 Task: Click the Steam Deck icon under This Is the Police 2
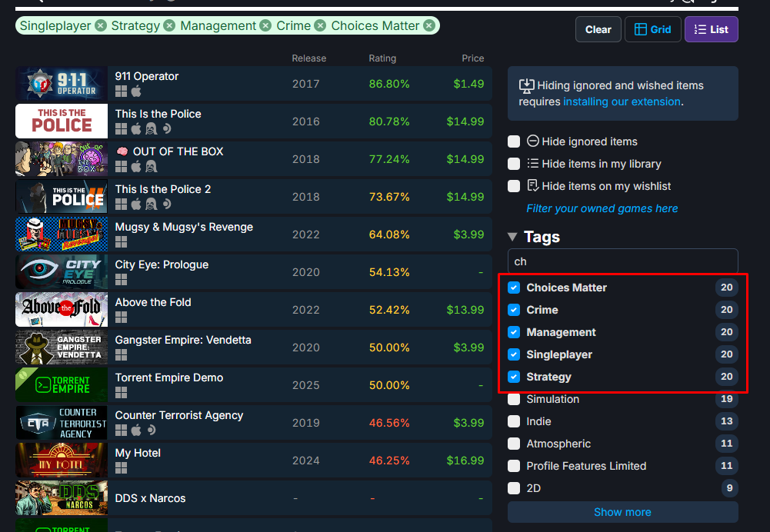click(x=167, y=204)
